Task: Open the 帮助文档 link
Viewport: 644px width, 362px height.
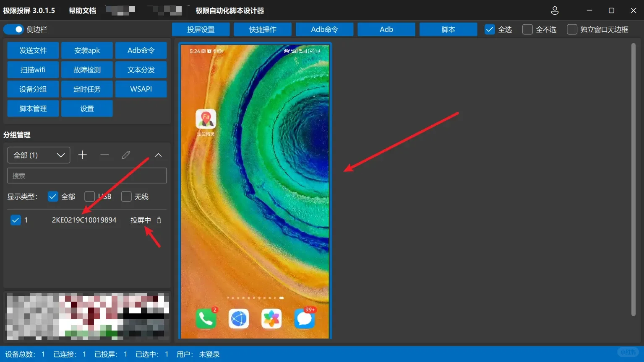Action: tap(82, 10)
